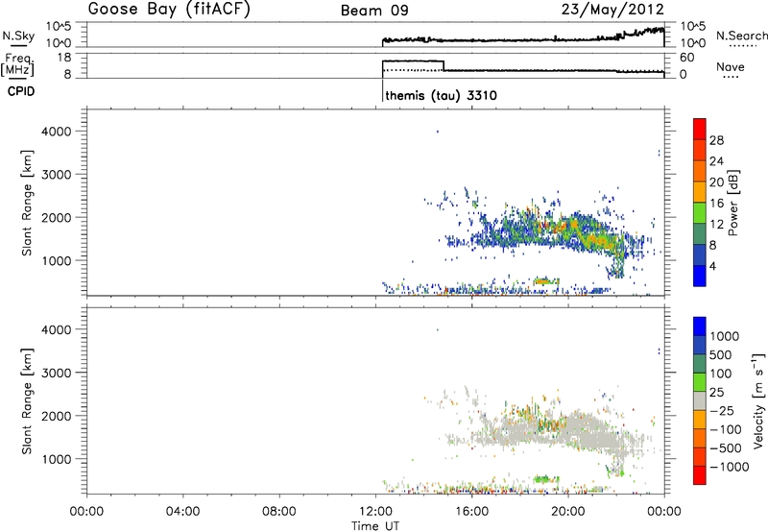Viewport: 768px width, 532px height.
Task: Click the Slant Range label of the power panel
Action: (x=27, y=203)
